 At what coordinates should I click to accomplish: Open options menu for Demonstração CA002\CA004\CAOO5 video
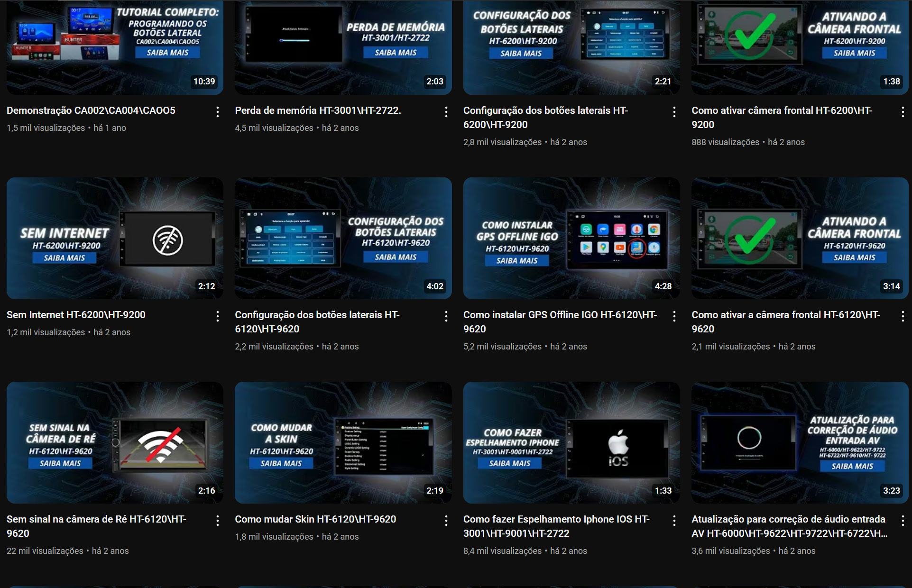pyautogui.click(x=218, y=112)
